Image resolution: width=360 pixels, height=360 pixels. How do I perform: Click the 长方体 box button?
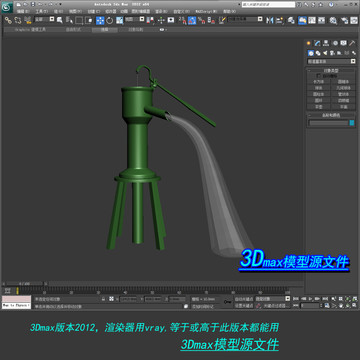click(319, 81)
